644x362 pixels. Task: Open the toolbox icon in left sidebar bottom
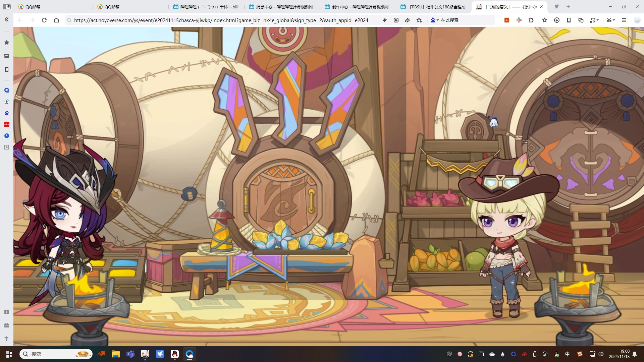click(6, 325)
